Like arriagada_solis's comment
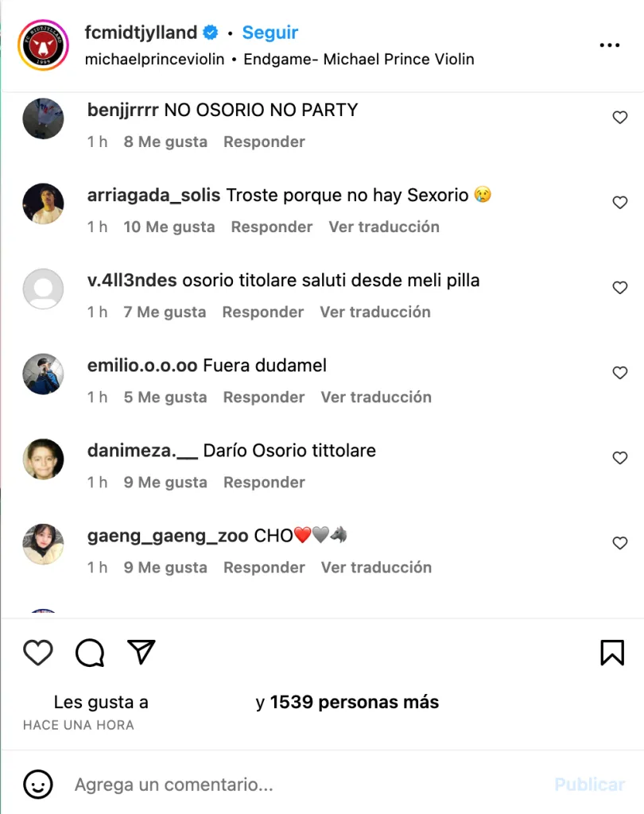This screenshot has height=814, width=644. pyautogui.click(x=620, y=203)
